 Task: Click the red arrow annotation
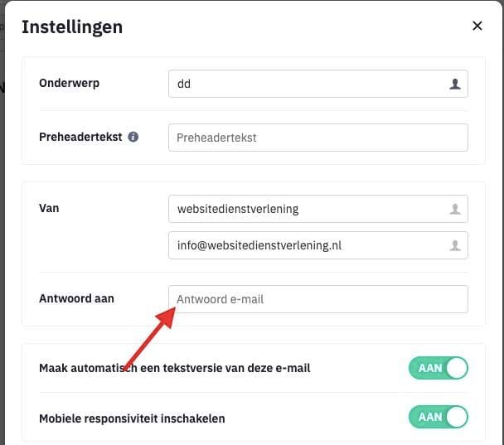tap(151, 337)
